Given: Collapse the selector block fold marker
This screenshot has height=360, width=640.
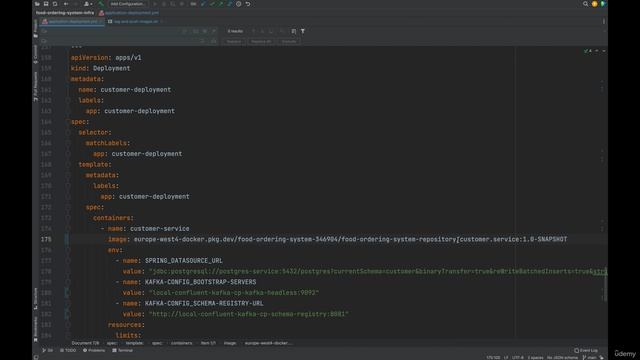Looking at the screenshot, I should click(x=68, y=132).
